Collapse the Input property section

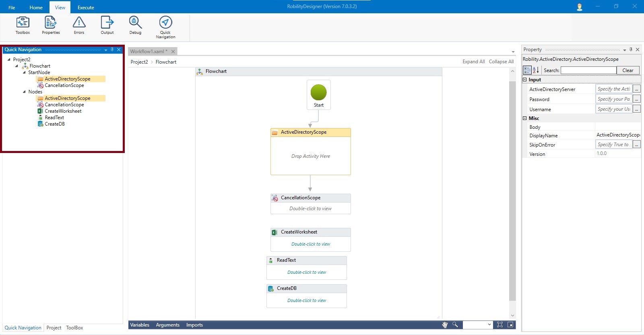524,80
